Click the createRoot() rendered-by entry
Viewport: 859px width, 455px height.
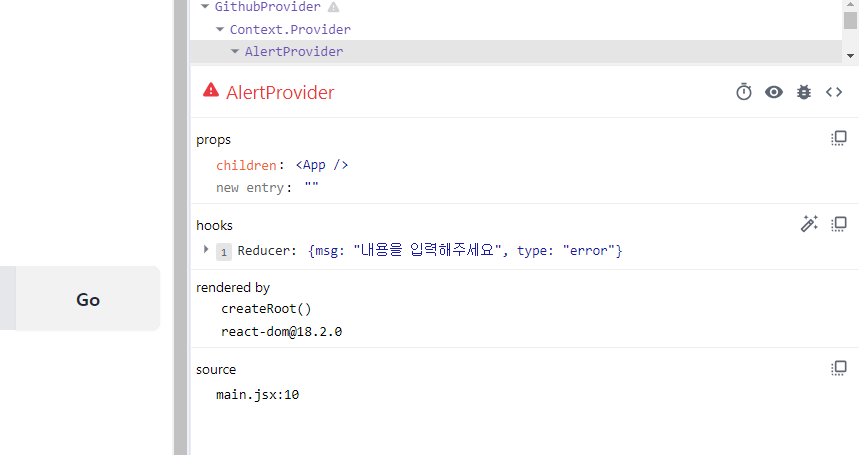266,309
